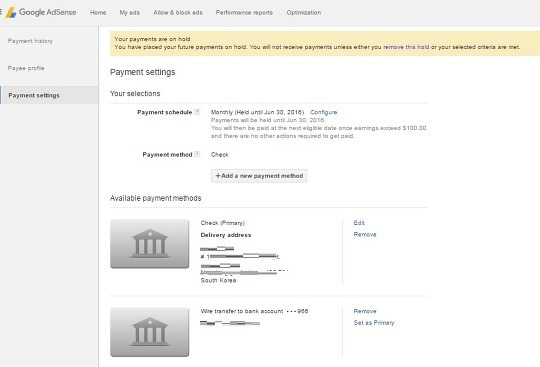Click the 'Delivery address' label
This screenshot has height=367, width=540.
226,235
